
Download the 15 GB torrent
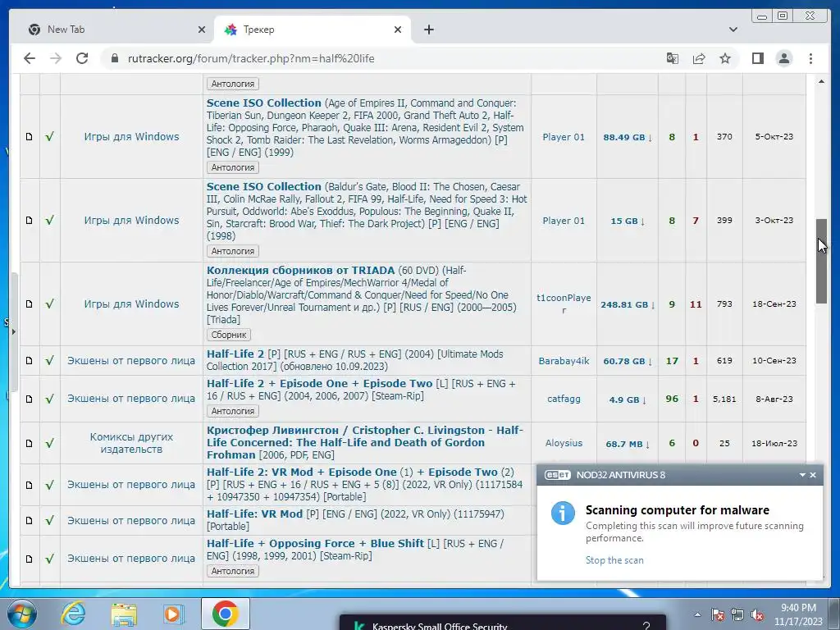coord(628,221)
